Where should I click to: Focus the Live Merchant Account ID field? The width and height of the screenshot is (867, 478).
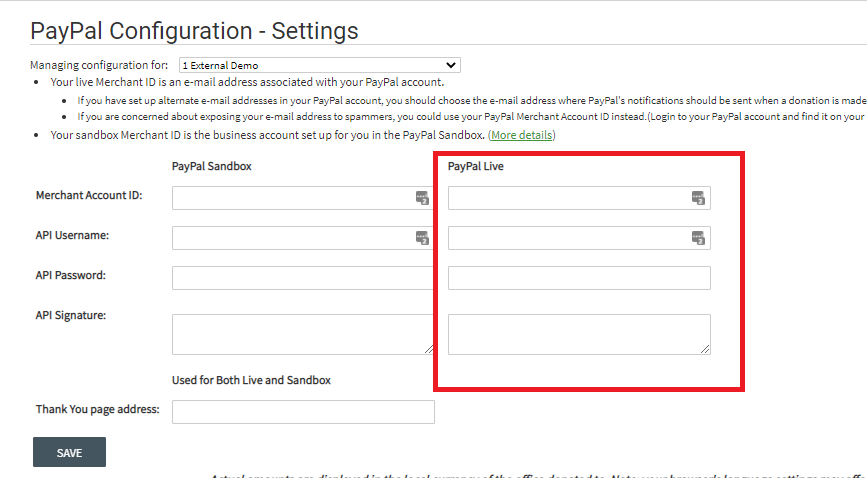[579, 198]
